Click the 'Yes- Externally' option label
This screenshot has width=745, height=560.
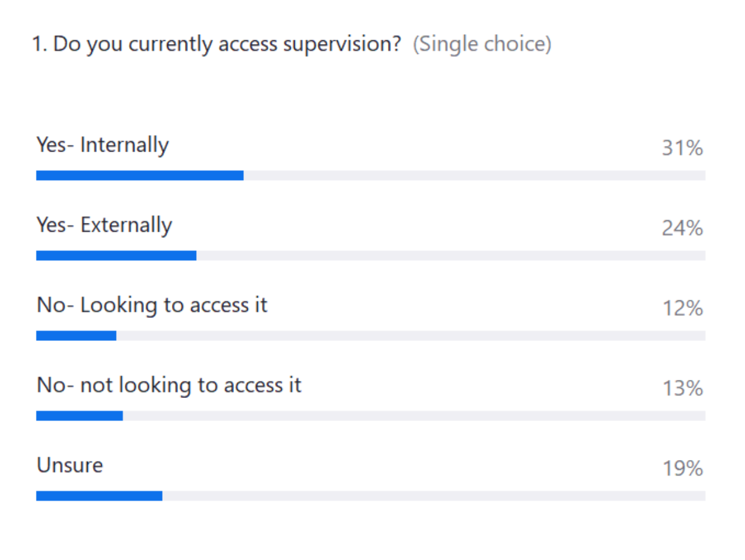104,225
